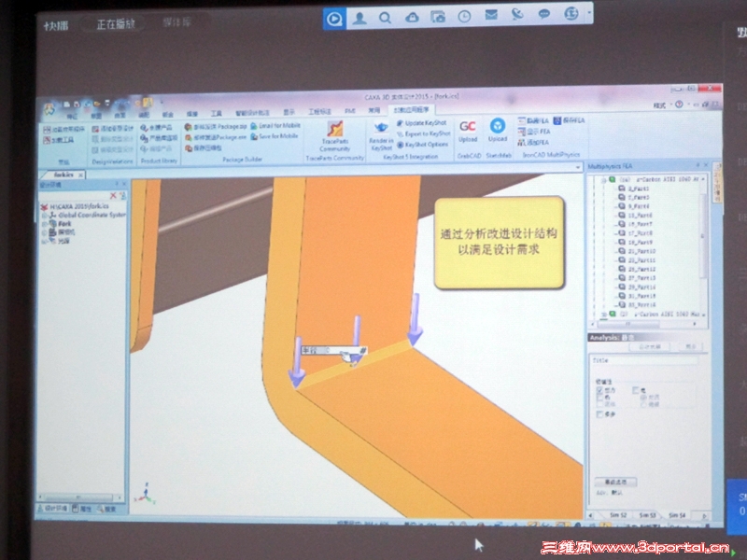Click the second-row FEA command in MultiPhysics
This screenshot has width=747, height=560.
coord(534,132)
